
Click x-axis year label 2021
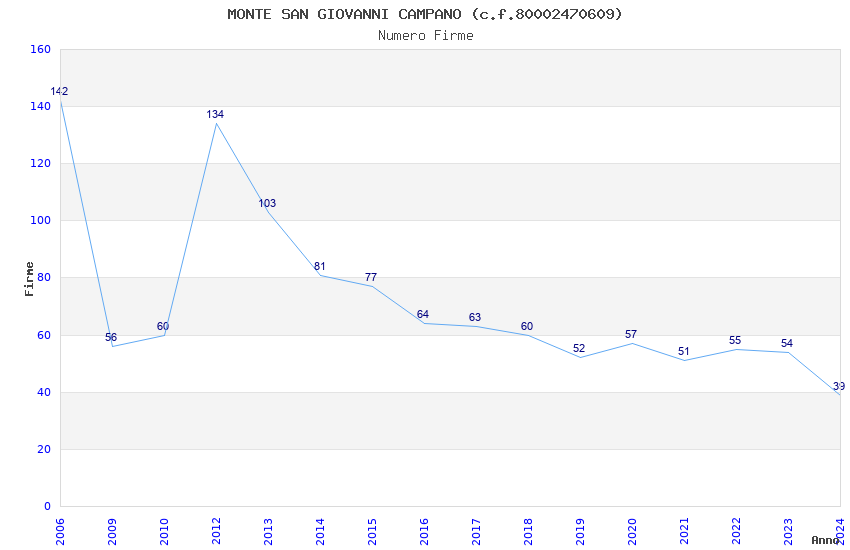click(684, 531)
